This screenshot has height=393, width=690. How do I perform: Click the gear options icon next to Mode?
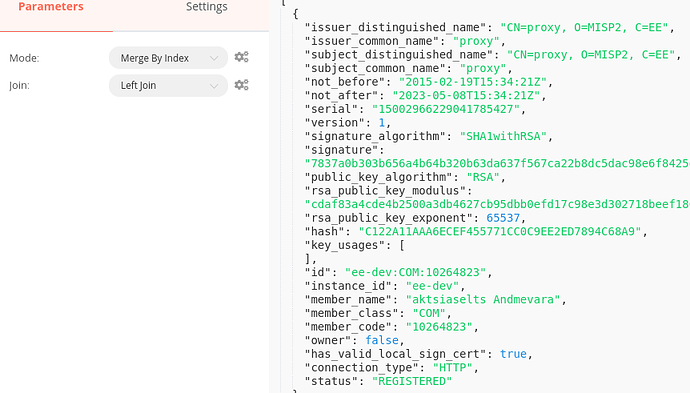241,57
